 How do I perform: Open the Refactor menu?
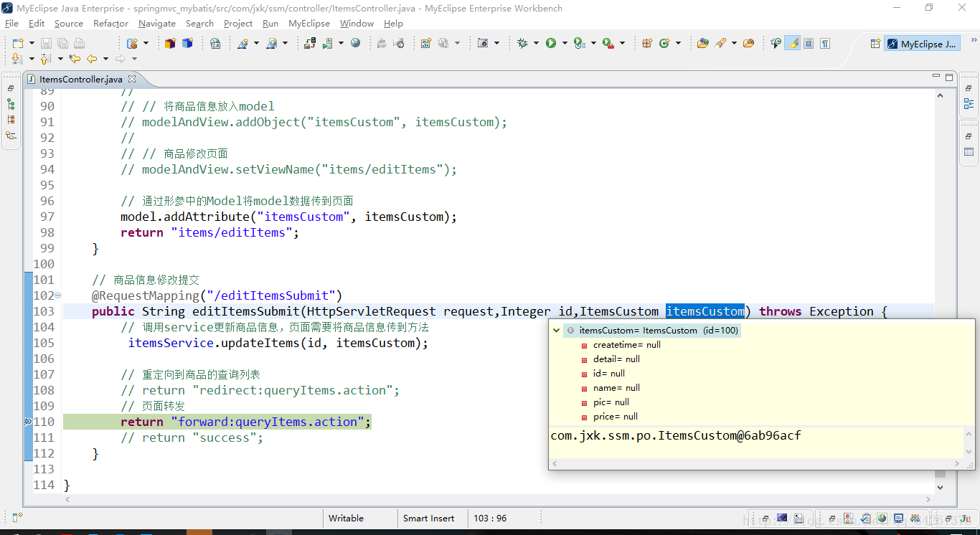pos(110,24)
